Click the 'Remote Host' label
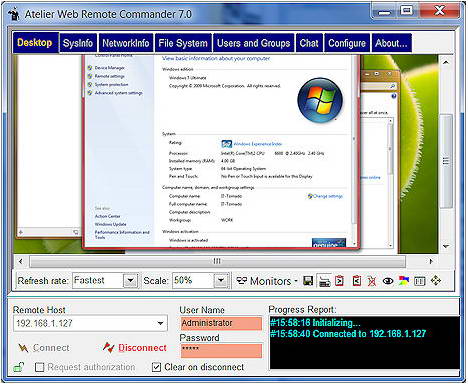This screenshot has width=468, height=385. (39, 310)
